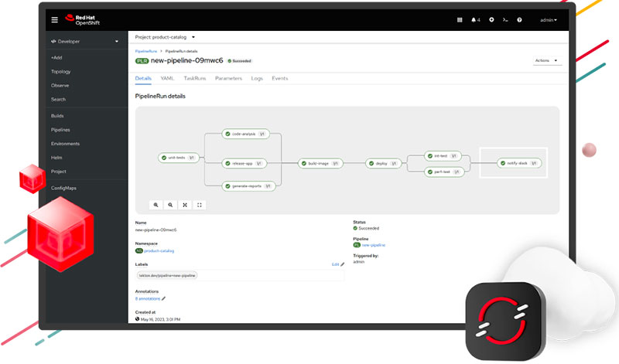Open Builds in the sidebar

57,116
